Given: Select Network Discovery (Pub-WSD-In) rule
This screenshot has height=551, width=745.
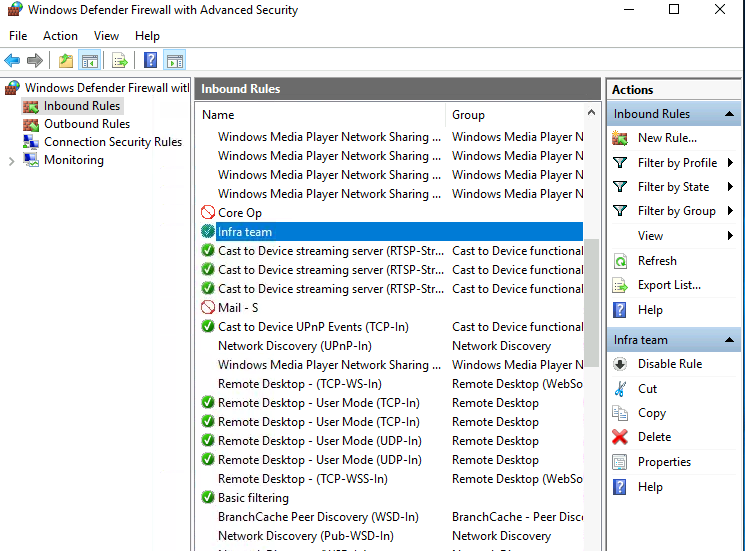Looking at the screenshot, I should (306, 536).
